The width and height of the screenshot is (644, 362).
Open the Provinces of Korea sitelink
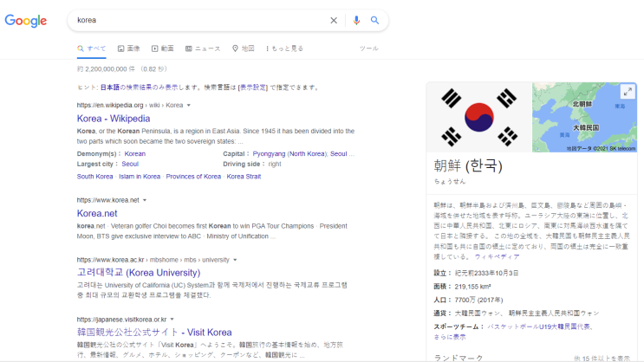[193, 177]
